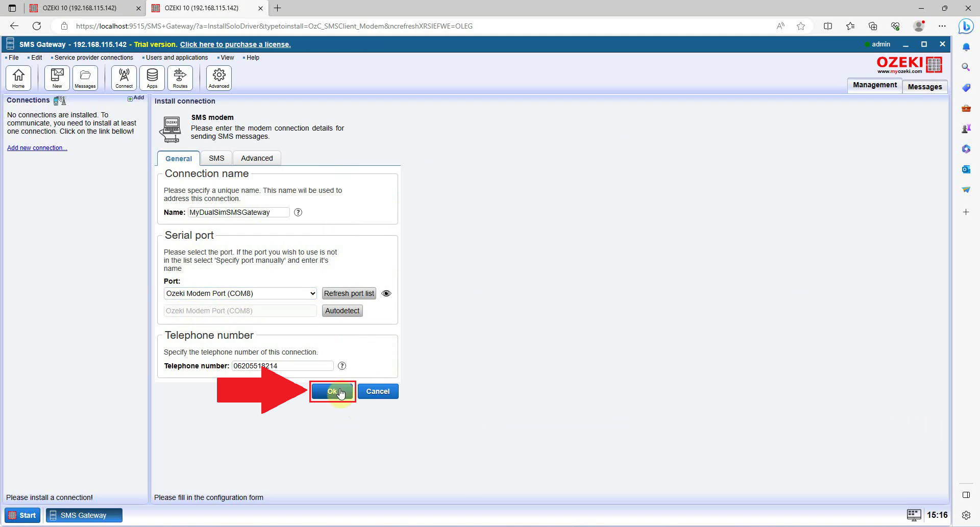Open browser Settings and more menu

coord(942,26)
